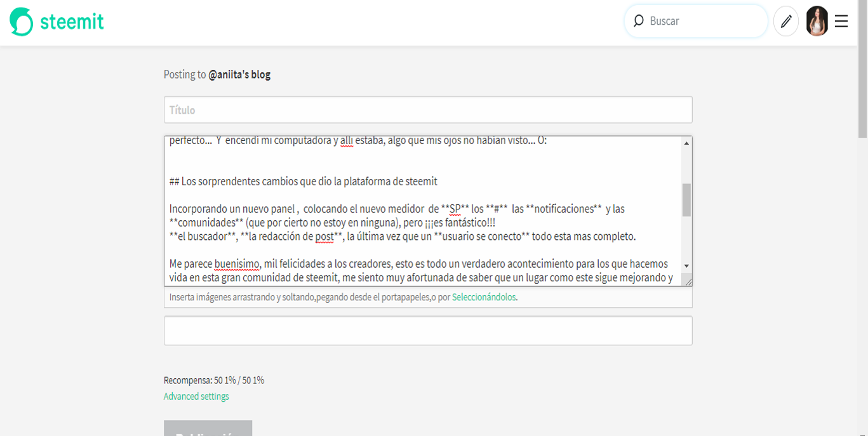Click the empty tags input field

(428, 331)
